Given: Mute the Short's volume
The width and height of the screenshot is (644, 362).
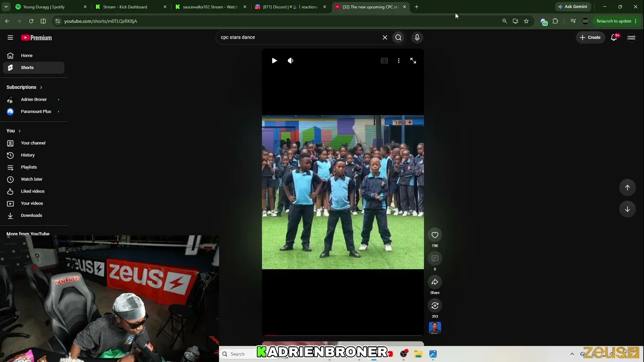Looking at the screenshot, I should 290,60.
